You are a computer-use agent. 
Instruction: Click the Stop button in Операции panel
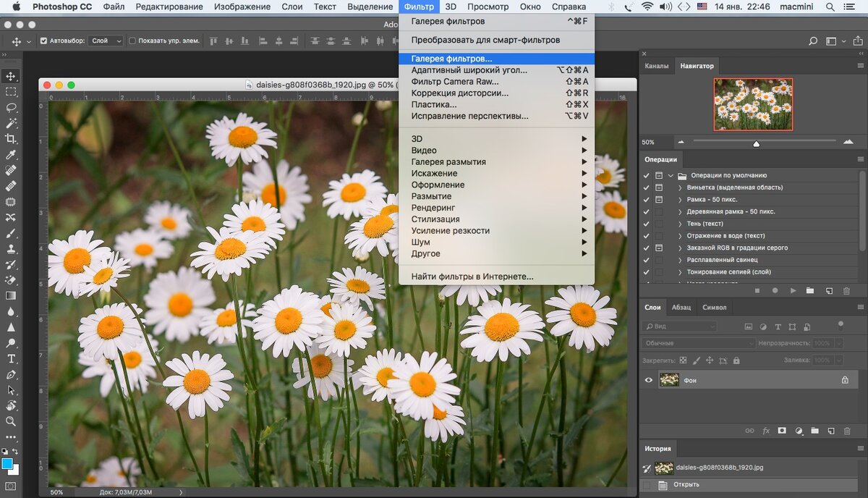pyautogui.click(x=757, y=290)
